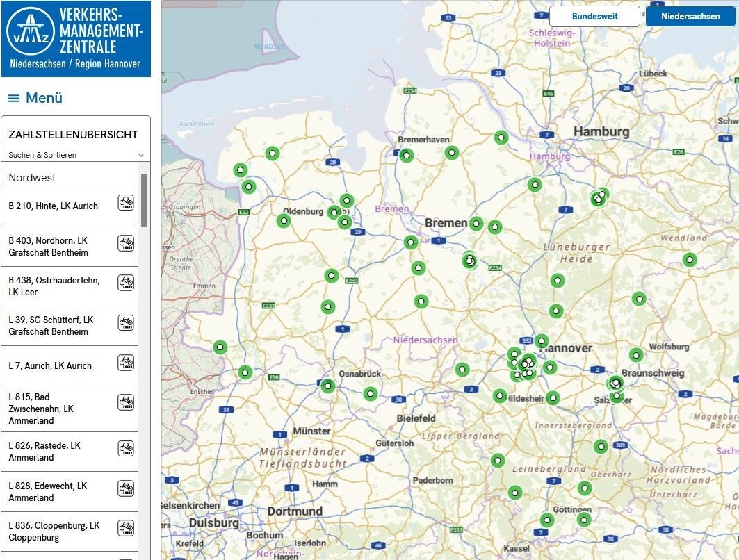Image resolution: width=739 pixels, height=560 pixels.
Task: Click bicycle icon beside L 7 Aurich
Action: coord(126,362)
